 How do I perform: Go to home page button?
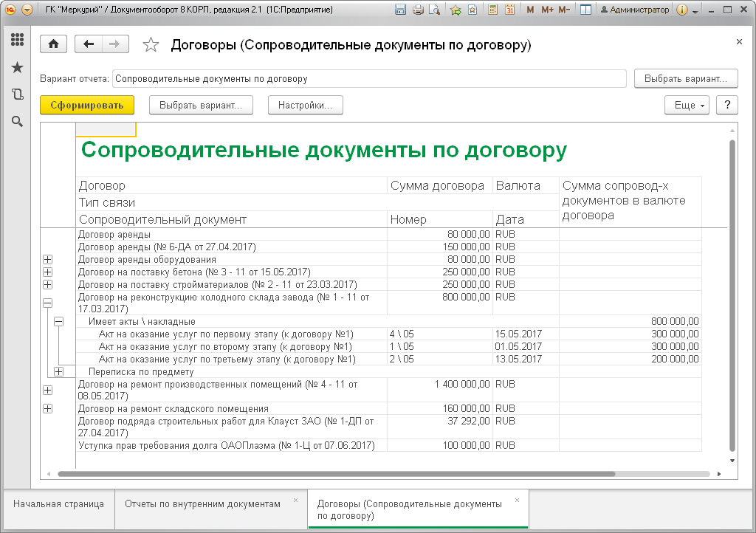[x=53, y=44]
